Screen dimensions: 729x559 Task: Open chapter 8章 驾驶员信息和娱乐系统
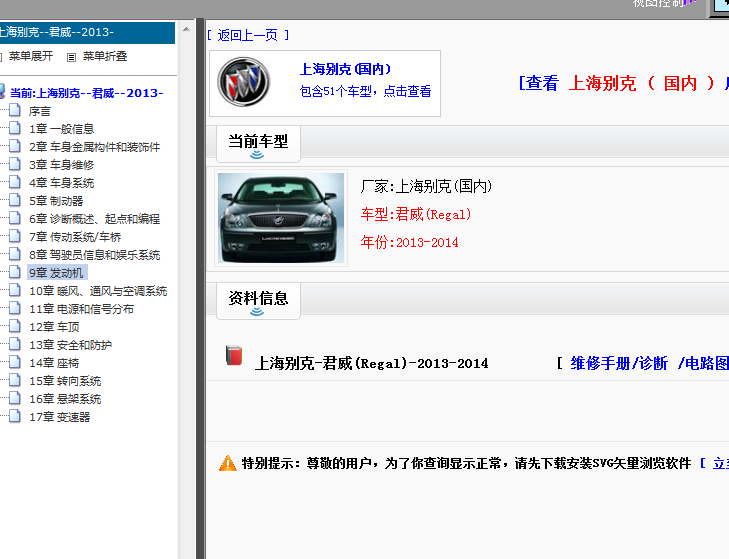pos(94,255)
